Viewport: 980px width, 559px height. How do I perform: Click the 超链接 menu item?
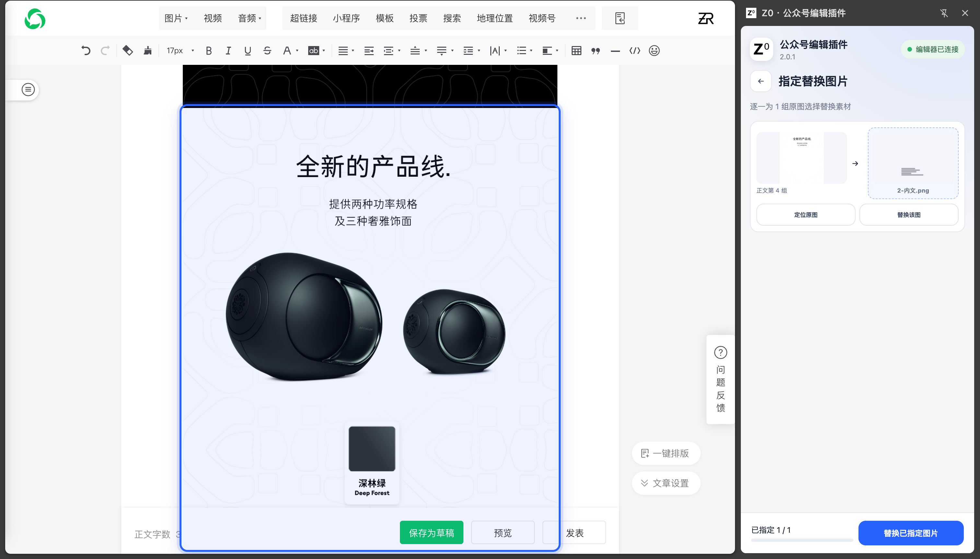tap(304, 18)
